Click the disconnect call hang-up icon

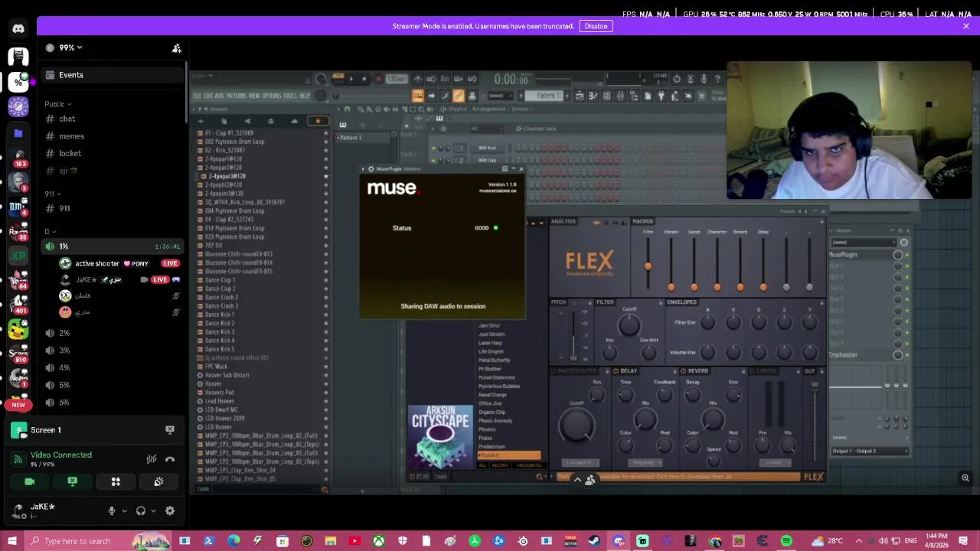(170, 459)
